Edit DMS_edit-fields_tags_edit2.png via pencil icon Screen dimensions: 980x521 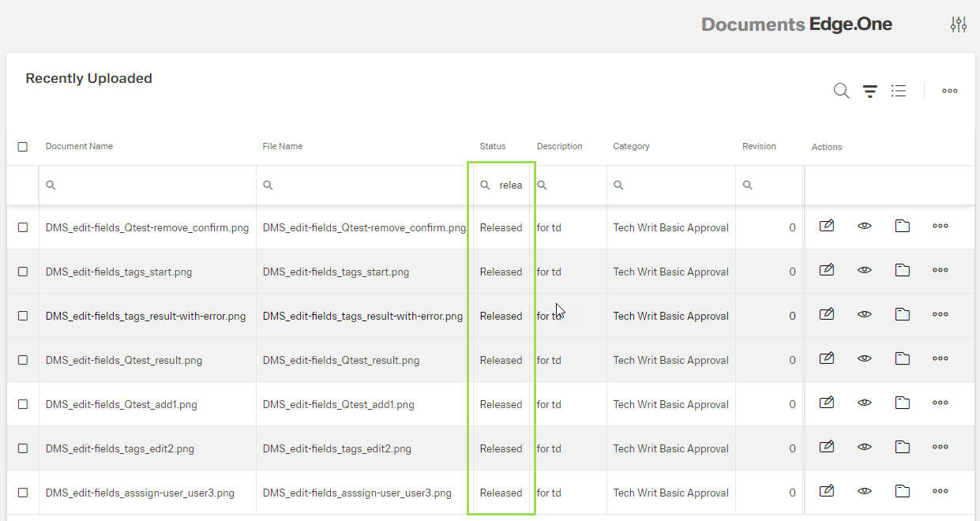point(826,448)
